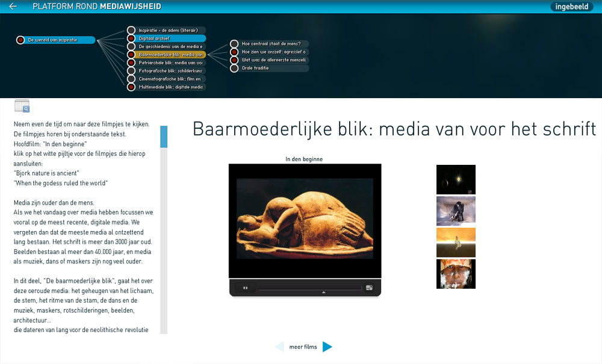Click the icy landscape film thumbnail
Screen dimensions: 602x364
[456, 211]
